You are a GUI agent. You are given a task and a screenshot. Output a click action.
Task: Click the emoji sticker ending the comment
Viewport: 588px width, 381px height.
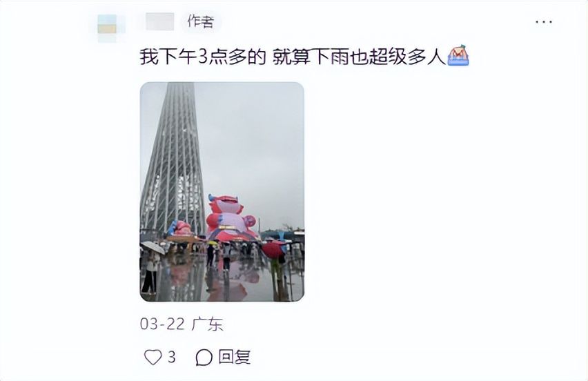click(458, 55)
